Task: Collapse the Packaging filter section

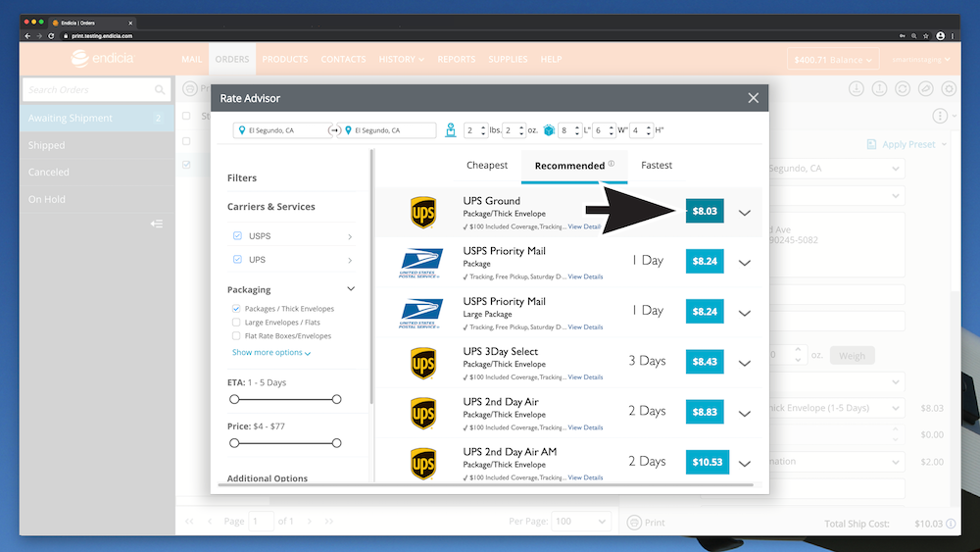Action: [351, 289]
